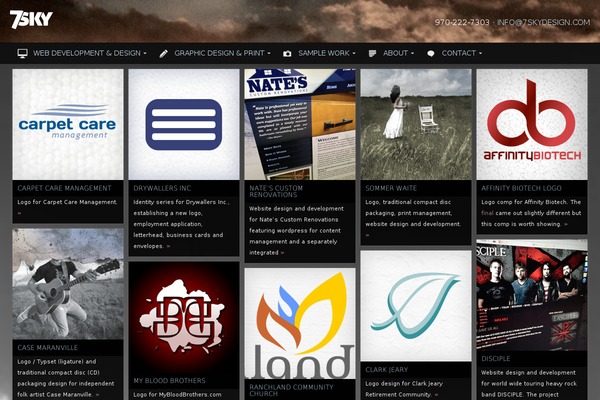Open Nate's Custom Renovations website thumbnail
600x400 pixels.
point(300,124)
